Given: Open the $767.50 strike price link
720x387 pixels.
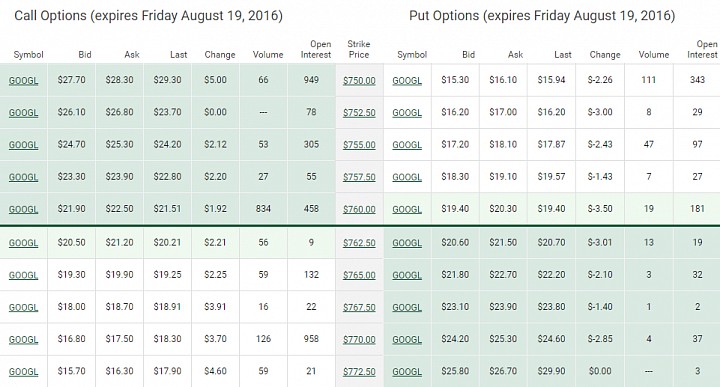Looking at the screenshot, I should [359, 307].
